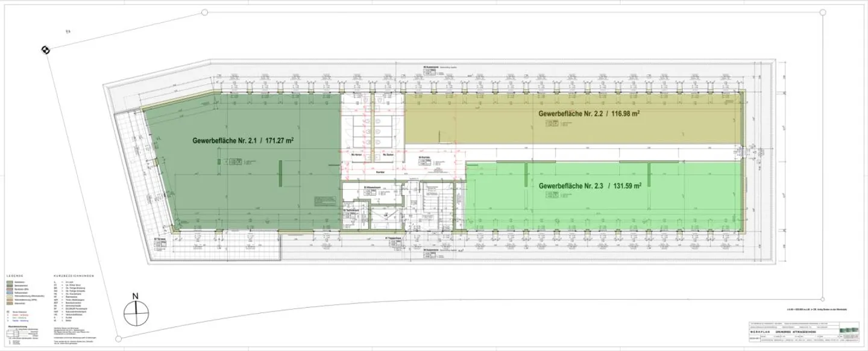Click the lift shaft symbol in core
The height and width of the screenshot is (351, 868).
coord(387,215)
